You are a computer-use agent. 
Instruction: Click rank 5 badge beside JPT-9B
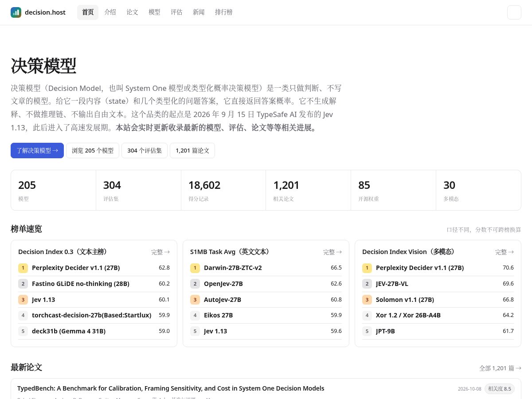coord(367,331)
